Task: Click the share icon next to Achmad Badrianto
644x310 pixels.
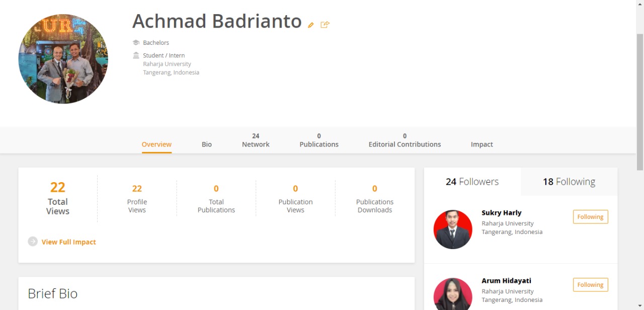Action: click(x=325, y=24)
